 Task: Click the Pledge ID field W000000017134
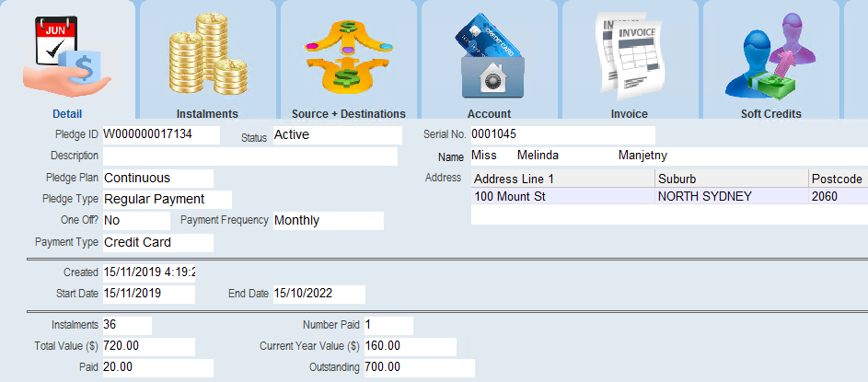[x=161, y=134]
